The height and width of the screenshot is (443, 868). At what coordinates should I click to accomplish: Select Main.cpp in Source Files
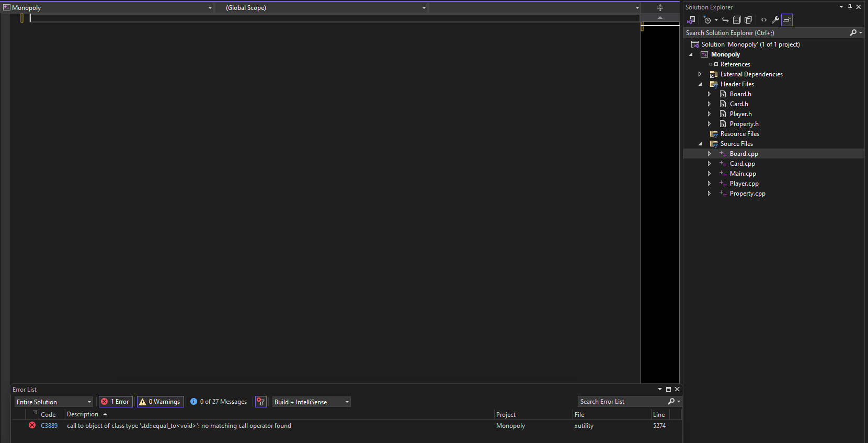coord(743,174)
